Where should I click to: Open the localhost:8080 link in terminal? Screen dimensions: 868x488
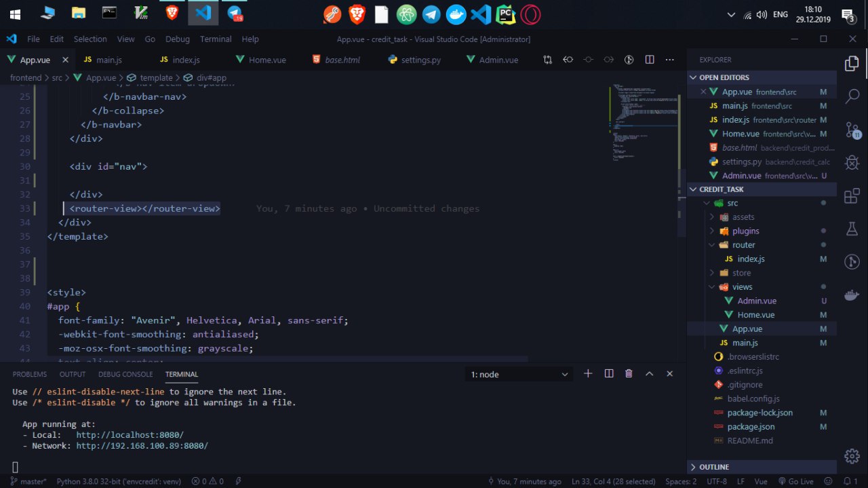point(130,434)
